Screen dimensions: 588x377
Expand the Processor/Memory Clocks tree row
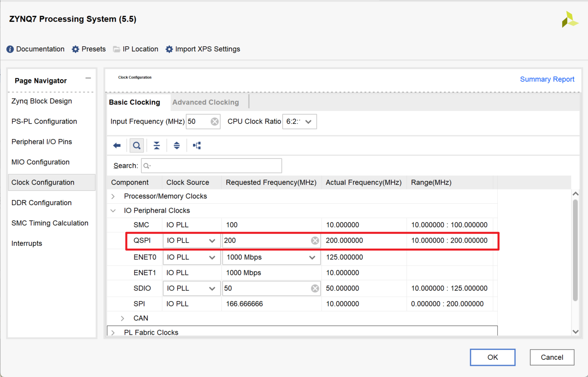click(x=113, y=196)
